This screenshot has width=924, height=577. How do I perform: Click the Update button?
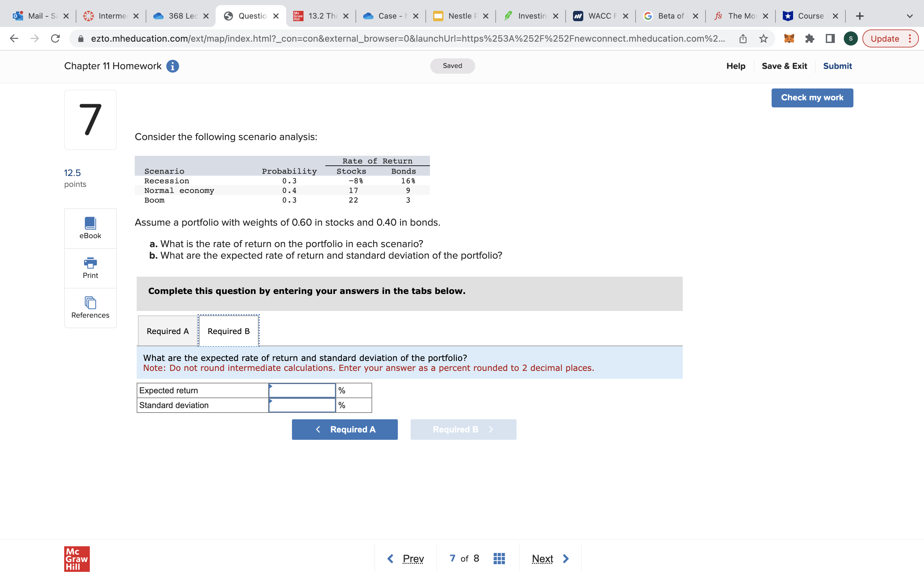[x=885, y=38]
